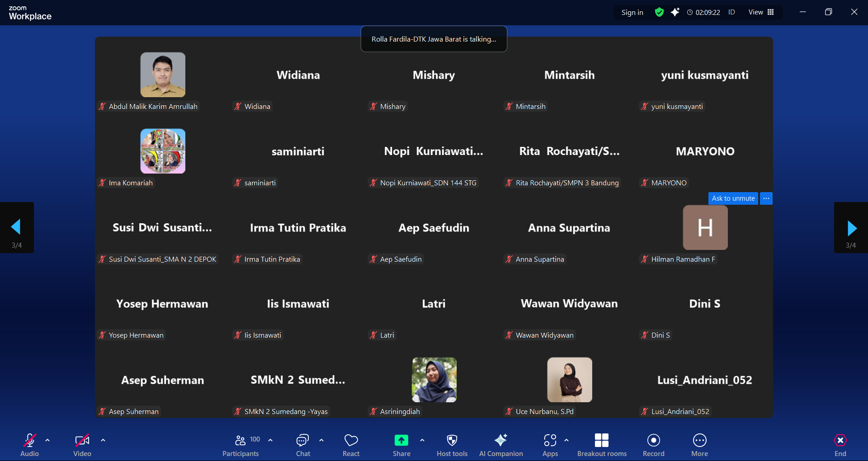Click the ID language indicator
The width and height of the screenshot is (868, 461).
pyautogui.click(x=731, y=12)
